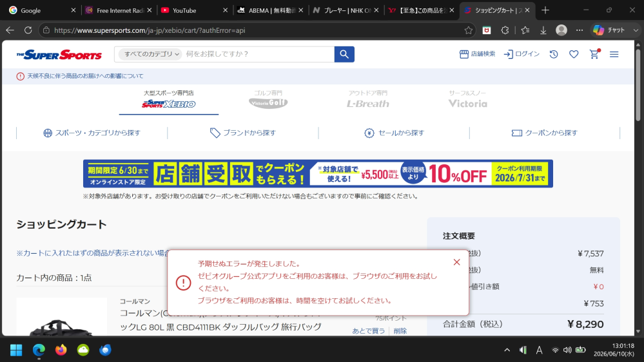The image size is (644, 362).
Task: Open browser settings ellipsis menu
Action: pos(580,30)
